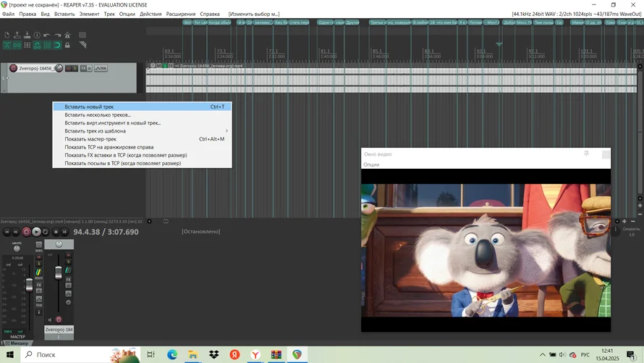
Task: Open Dropbox from the taskbar
Action: (214, 354)
